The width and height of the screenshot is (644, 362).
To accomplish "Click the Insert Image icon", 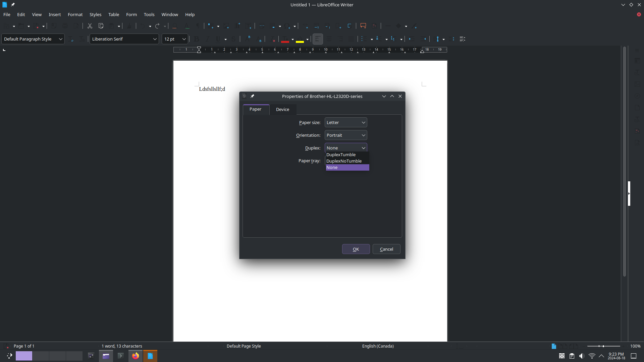I will point(226,26).
